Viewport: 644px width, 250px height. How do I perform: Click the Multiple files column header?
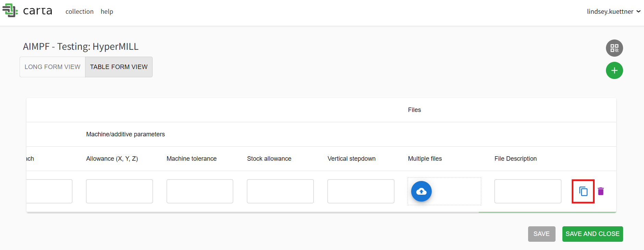pyautogui.click(x=425, y=159)
